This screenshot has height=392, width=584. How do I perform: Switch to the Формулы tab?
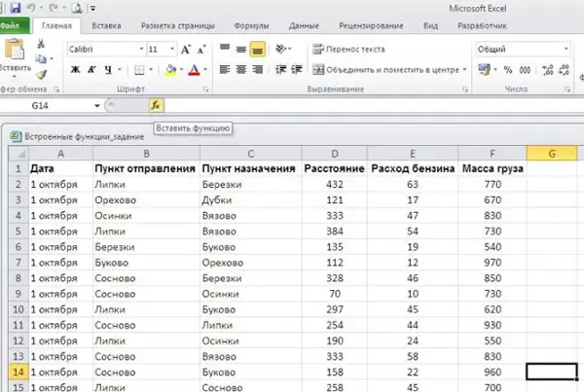point(251,25)
